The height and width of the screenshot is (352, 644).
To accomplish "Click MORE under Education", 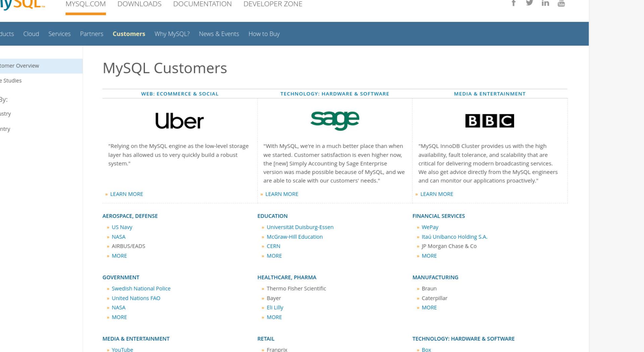I will coord(274,256).
